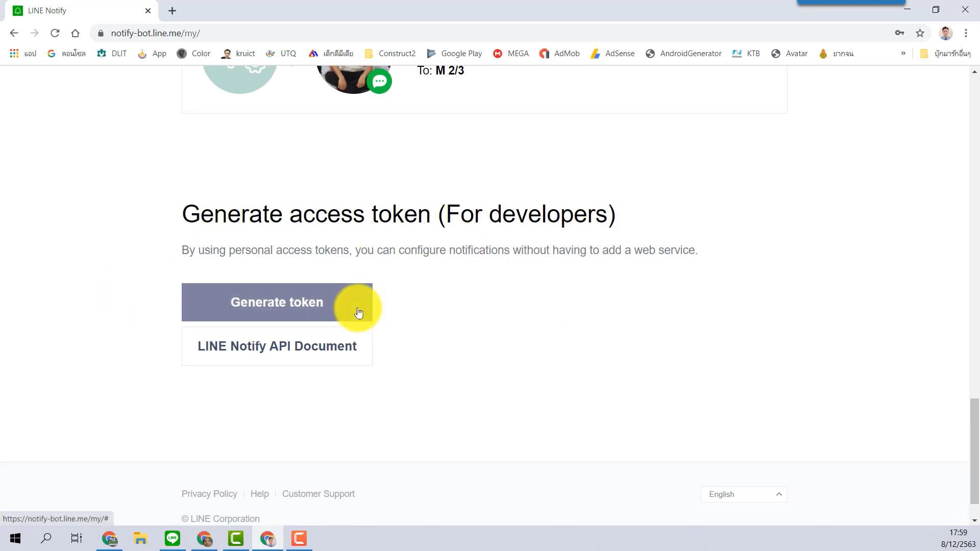Open the kruict bookmark
Viewport: 980px width, 551px height.
coord(238,54)
